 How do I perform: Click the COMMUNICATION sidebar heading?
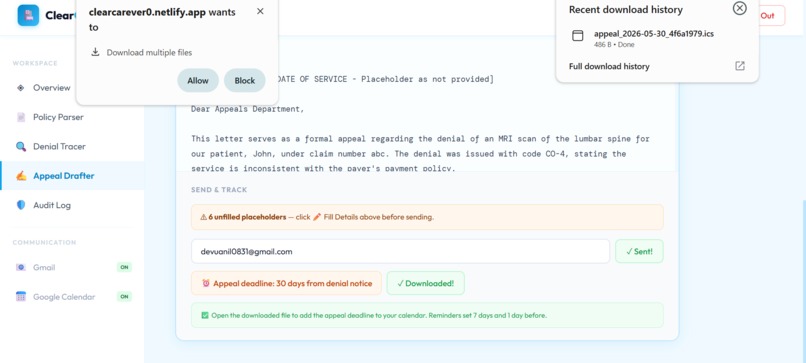(44, 242)
